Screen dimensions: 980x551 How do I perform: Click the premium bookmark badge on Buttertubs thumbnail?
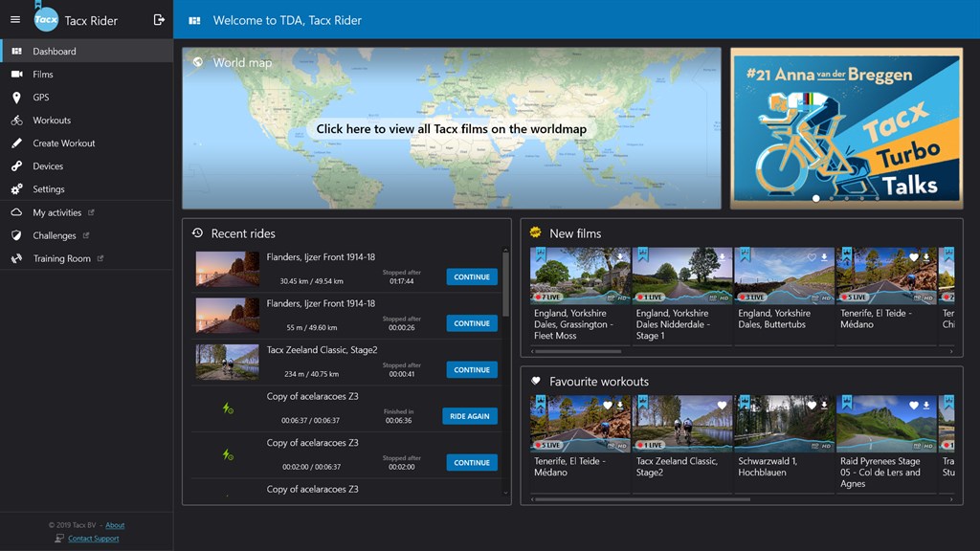pos(745,254)
